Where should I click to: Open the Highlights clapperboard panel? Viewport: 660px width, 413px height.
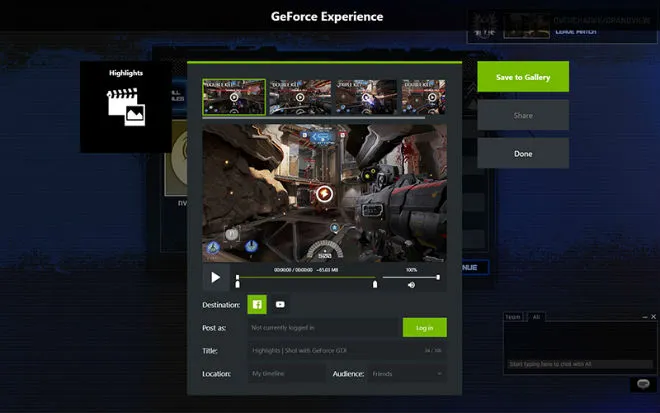(x=126, y=107)
